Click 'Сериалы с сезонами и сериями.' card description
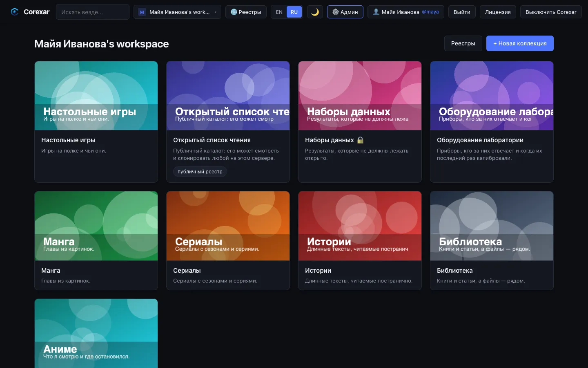588x368 pixels. tap(215, 281)
